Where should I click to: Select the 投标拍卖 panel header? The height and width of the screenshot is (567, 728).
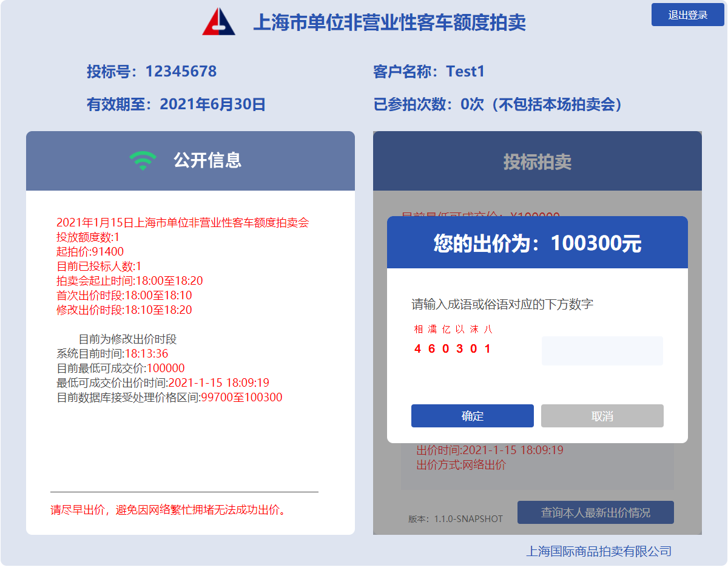538,161
